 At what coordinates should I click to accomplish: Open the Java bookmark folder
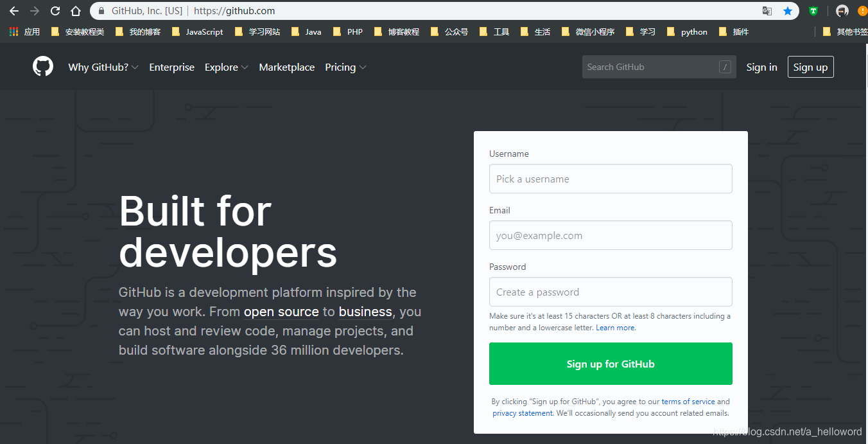point(306,31)
